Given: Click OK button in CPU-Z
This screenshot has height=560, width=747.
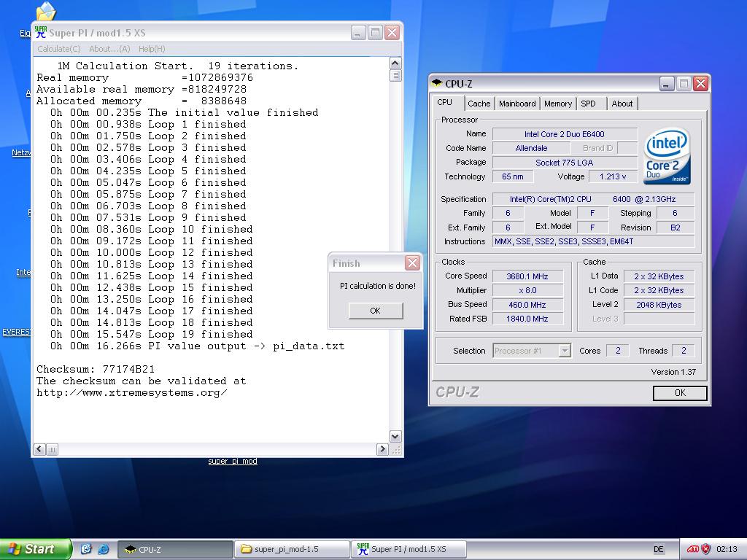Looking at the screenshot, I should click(680, 393).
